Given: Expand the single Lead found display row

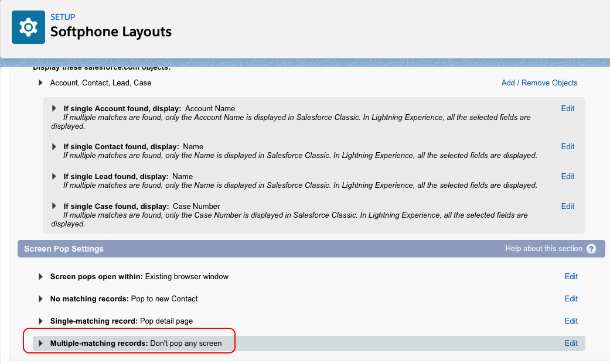Looking at the screenshot, I should [x=54, y=176].
